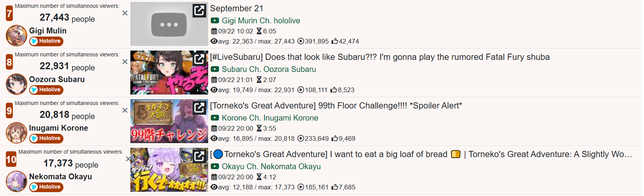Open the Gigi Murin Ch. hololive channel link

point(261,21)
